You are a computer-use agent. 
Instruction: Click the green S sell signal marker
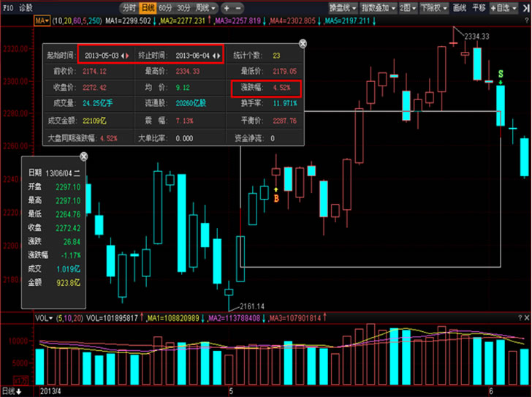coord(500,75)
